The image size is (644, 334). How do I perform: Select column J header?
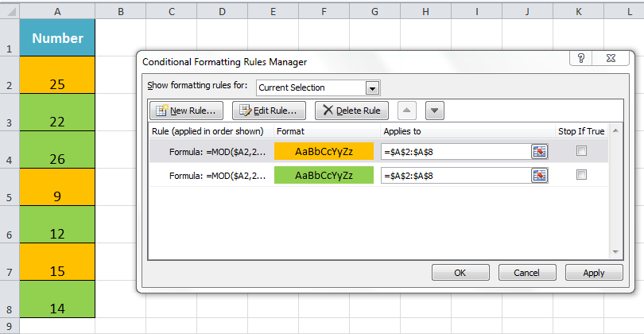[528, 12]
